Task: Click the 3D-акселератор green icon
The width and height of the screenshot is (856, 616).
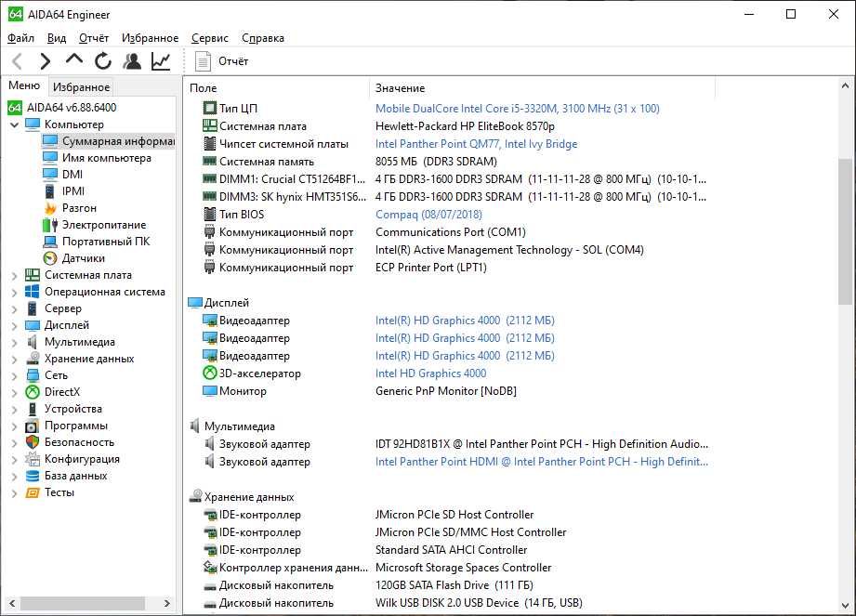Action: tap(210, 374)
